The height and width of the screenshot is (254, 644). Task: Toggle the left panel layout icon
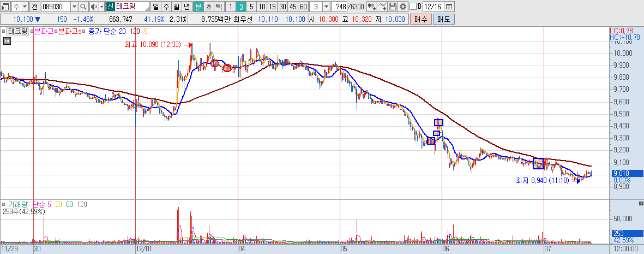pos(5,7)
